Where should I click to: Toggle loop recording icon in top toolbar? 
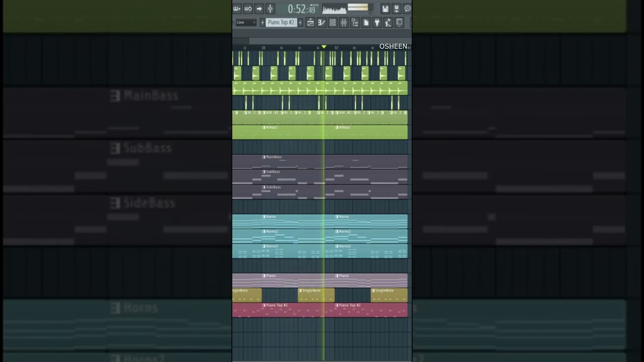pyautogui.click(x=248, y=9)
